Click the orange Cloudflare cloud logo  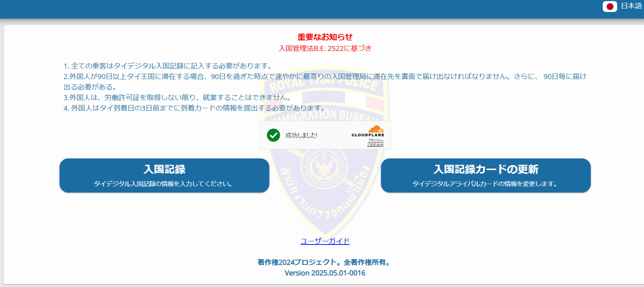click(376, 129)
